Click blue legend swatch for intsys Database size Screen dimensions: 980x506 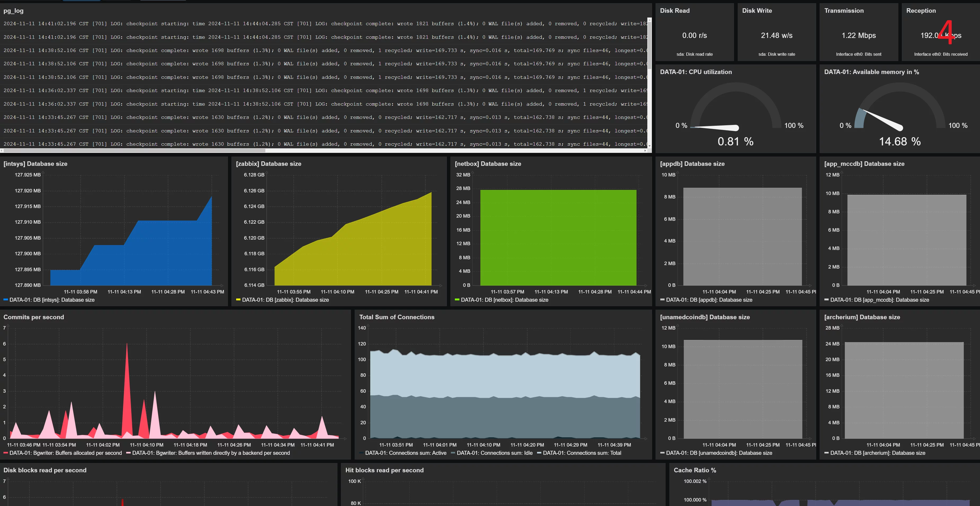point(6,300)
